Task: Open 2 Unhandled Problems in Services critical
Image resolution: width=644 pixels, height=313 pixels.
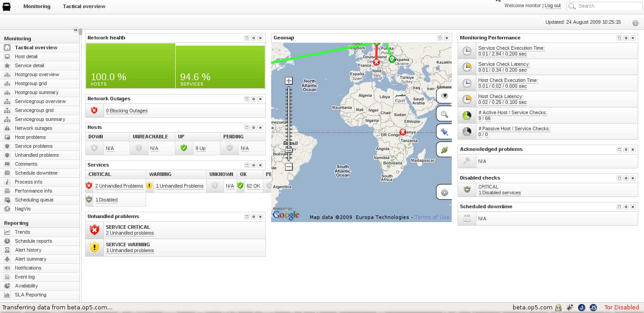Action: 119,186
